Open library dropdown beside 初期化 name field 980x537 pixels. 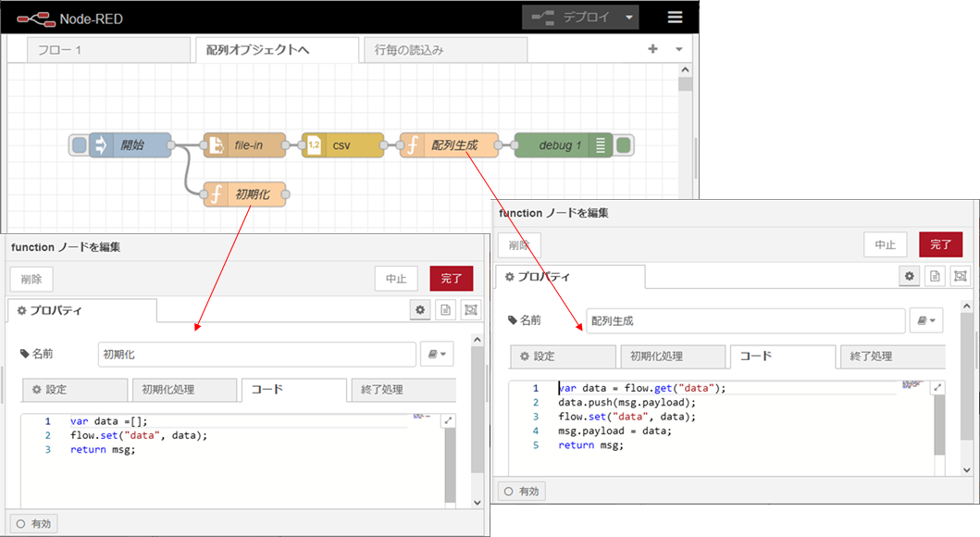438,354
